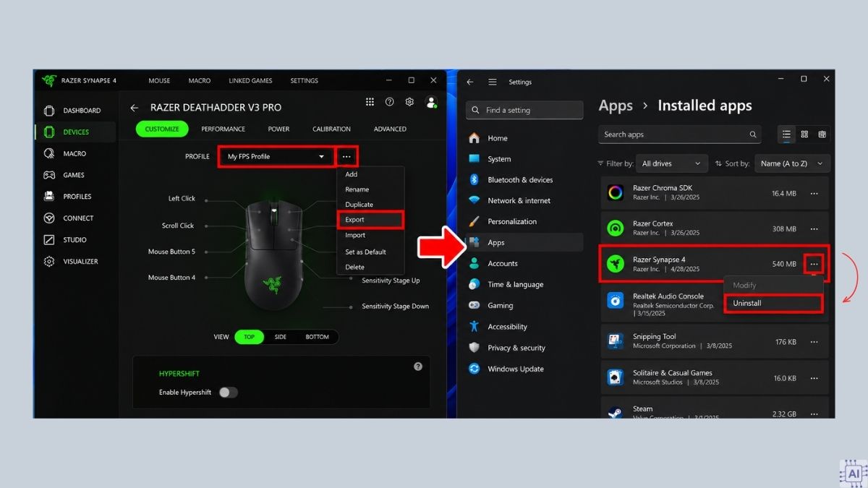Click Mouse Button 5 assignment
The height and width of the screenshot is (488, 868).
click(171, 252)
